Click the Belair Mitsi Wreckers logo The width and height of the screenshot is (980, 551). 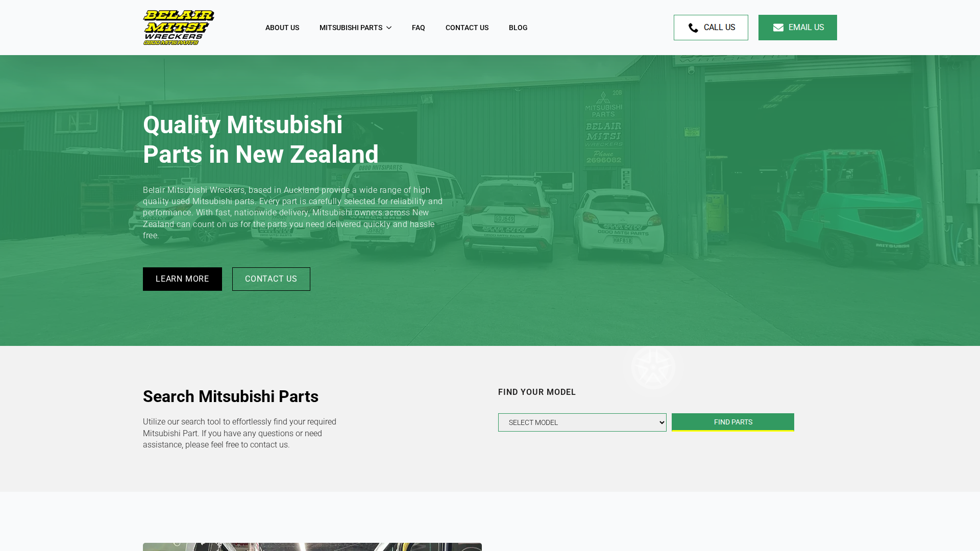coord(179,28)
